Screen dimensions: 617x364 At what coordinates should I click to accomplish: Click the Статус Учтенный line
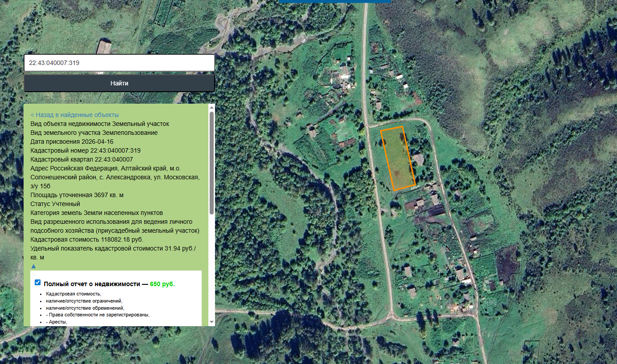(x=56, y=204)
